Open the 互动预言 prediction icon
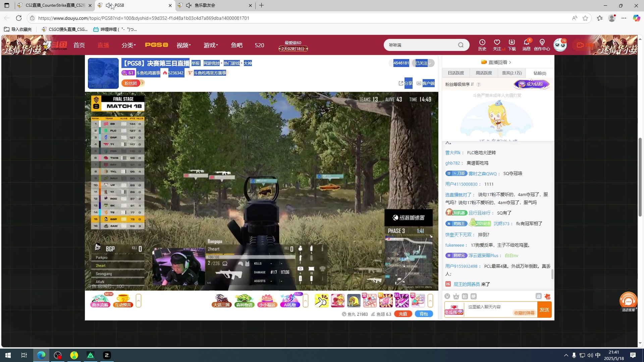Screen dimensions: 644x362 click(x=123, y=300)
